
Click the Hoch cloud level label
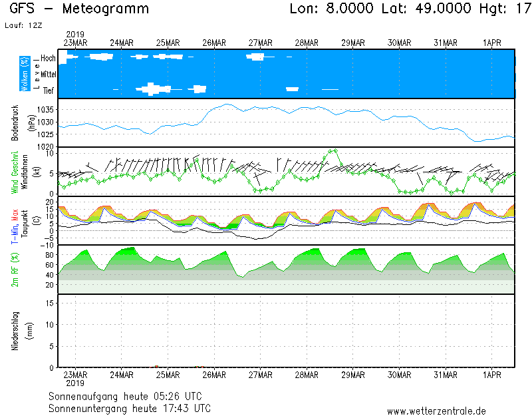pyautogui.click(x=48, y=59)
